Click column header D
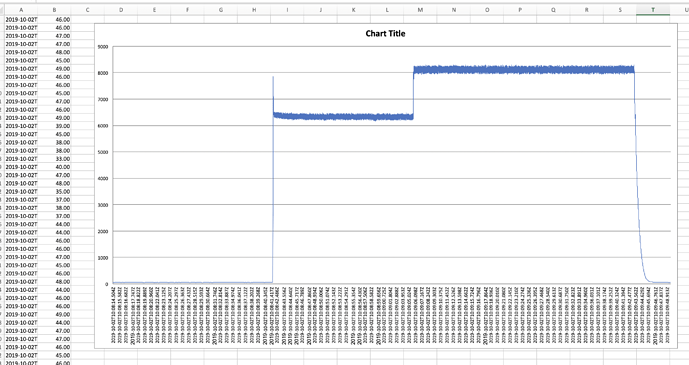Image resolution: width=689 pixels, height=365 pixels. click(x=121, y=10)
